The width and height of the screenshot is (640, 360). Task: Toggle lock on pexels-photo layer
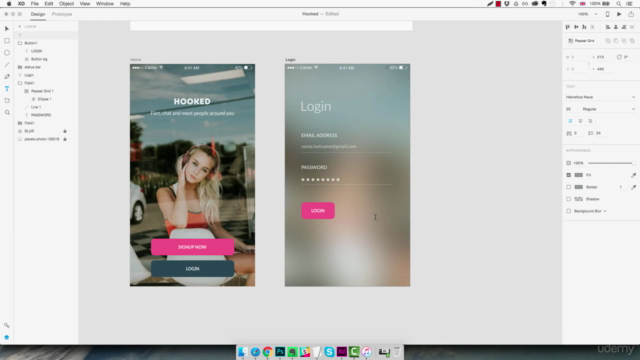coord(65,139)
